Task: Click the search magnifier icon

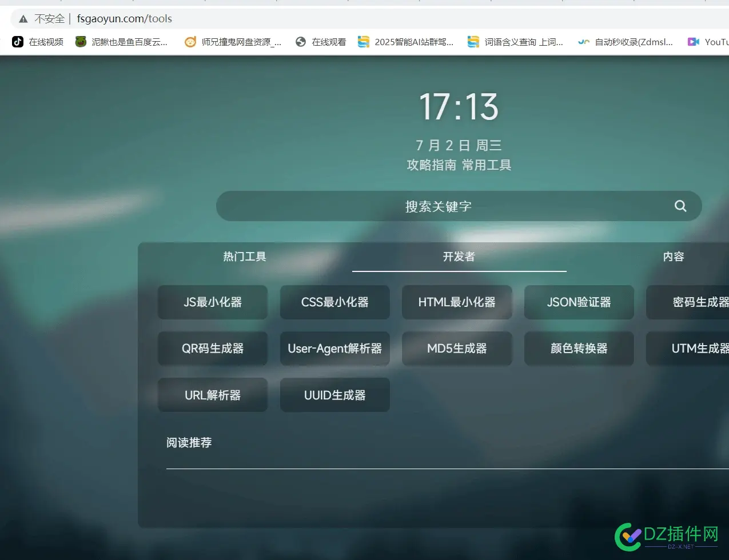Action: pos(680,206)
